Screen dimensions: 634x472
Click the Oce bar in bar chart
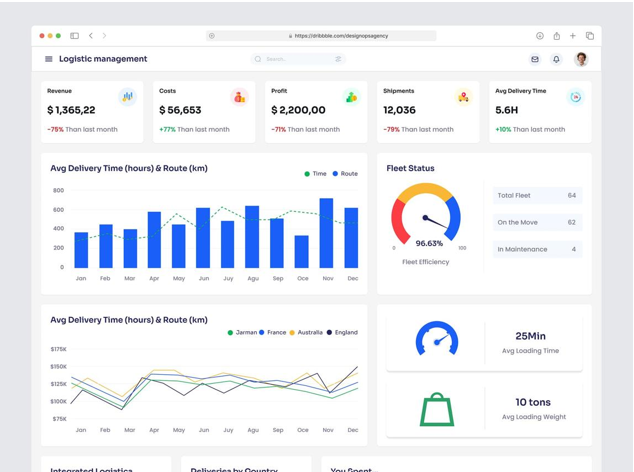tap(302, 252)
